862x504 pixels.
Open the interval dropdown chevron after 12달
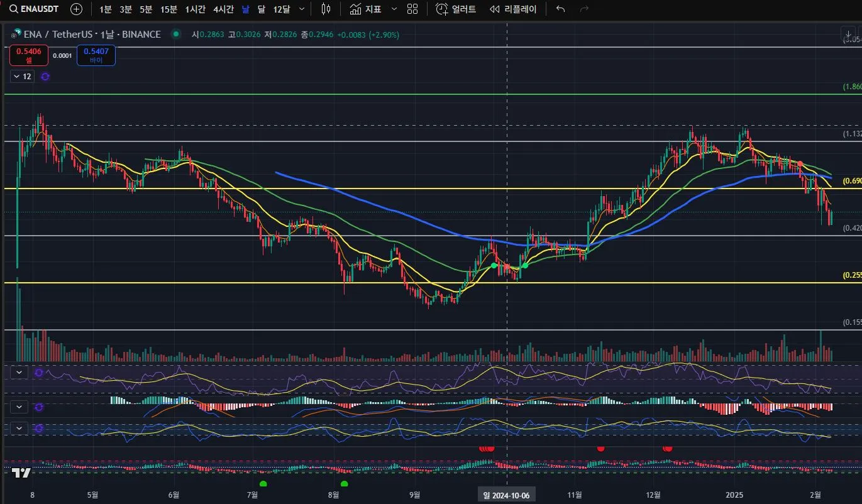pos(302,9)
